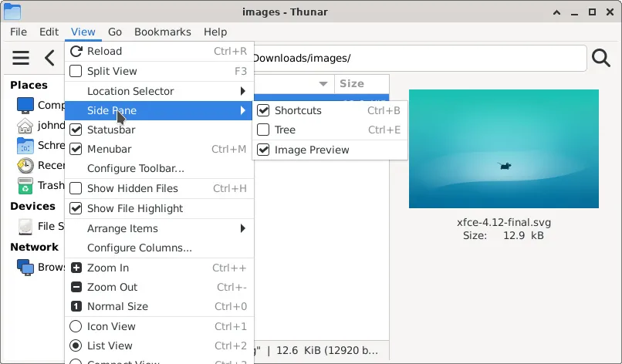Enable the Tree side pane checkbox
The height and width of the screenshot is (364, 622).
[x=263, y=130]
